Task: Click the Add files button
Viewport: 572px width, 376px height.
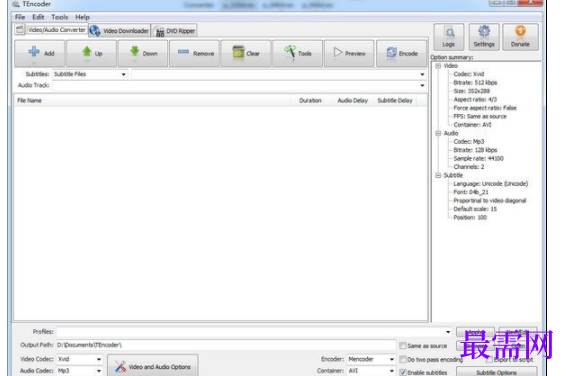Action: click(x=40, y=53)
